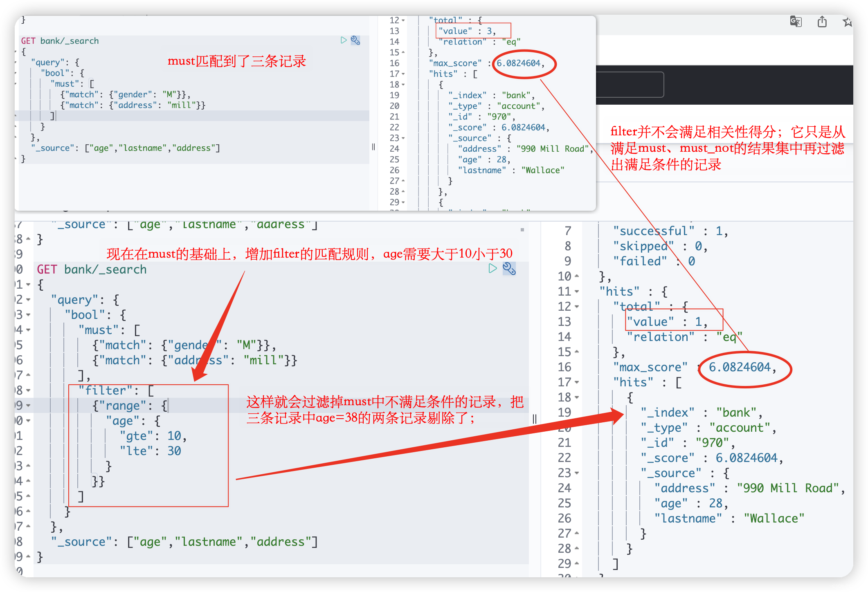
Task: Collapse the "hits" object at line 11 of the lower response
Action: click(577, 292)
